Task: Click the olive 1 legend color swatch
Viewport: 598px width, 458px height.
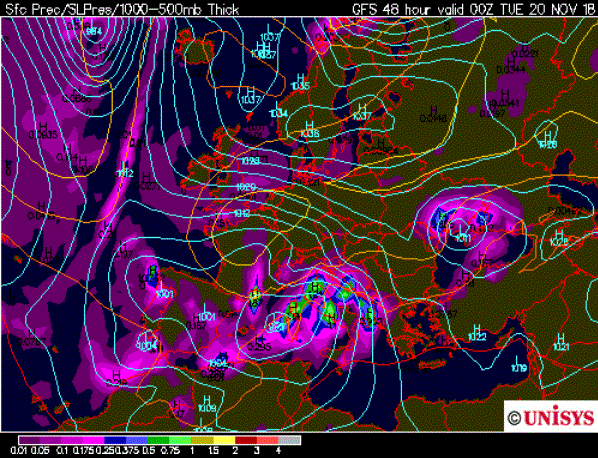Action: pos(202,440)
